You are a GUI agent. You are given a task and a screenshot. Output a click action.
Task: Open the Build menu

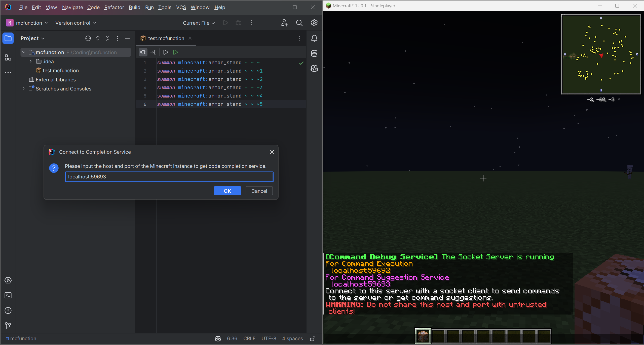(x=134, y=7)
